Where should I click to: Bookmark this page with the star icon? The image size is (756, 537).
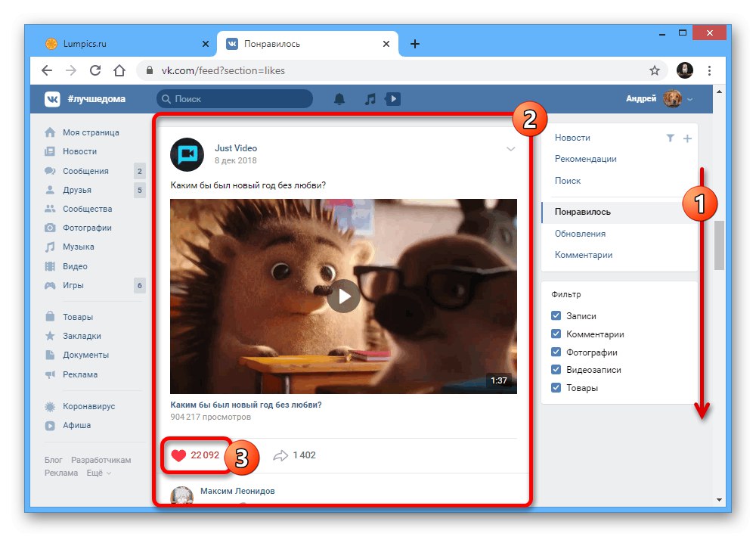pyautogui.click(x=654, y=71)
